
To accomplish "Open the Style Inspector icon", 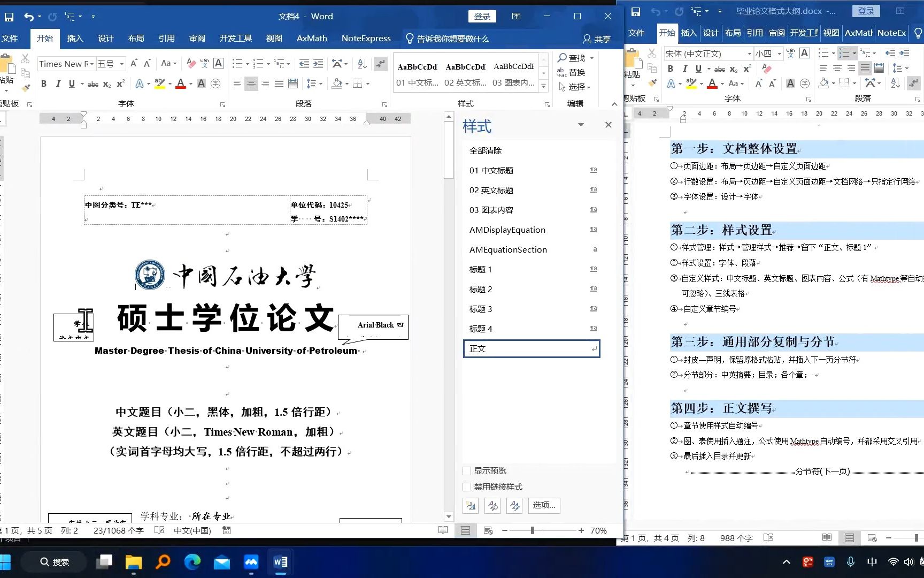I will coord(492,505).
